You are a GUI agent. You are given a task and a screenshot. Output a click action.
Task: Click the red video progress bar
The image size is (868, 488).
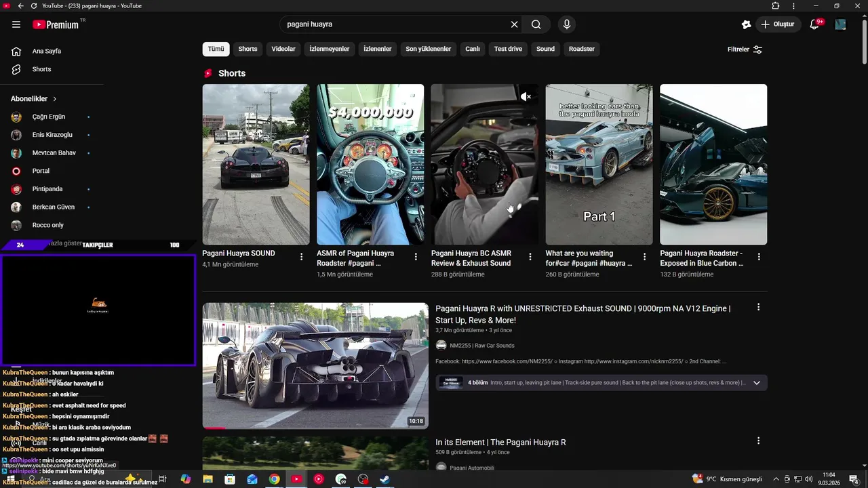click(214, 428)
